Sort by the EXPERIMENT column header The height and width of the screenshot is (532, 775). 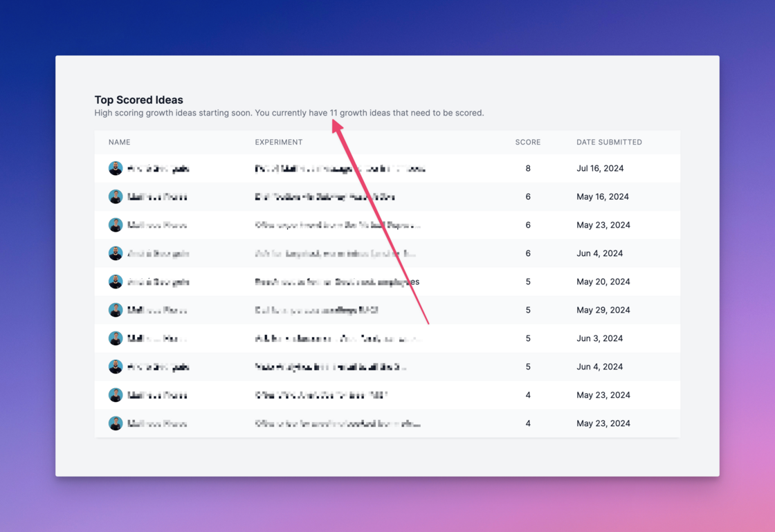pyautogui.click(x=278, y=143)
